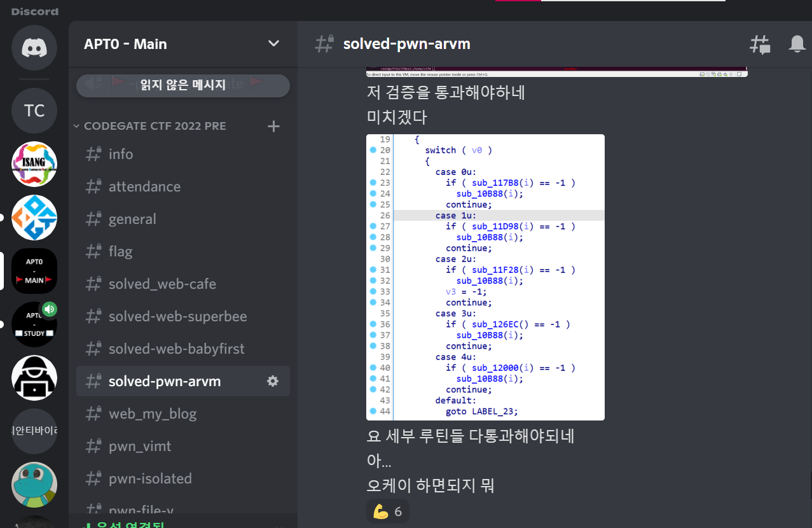
Task: Select the APT0 MAIN server icon
Action: pos(34,271)
